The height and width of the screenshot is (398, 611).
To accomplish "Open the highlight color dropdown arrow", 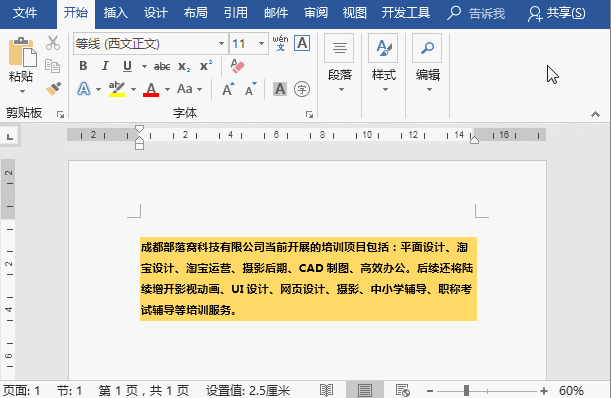I will click(133, 90).
